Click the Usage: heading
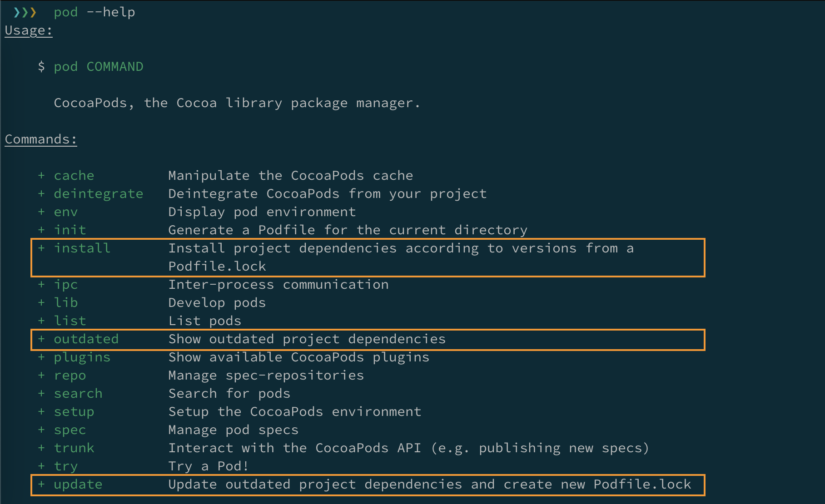 (28, 30)
